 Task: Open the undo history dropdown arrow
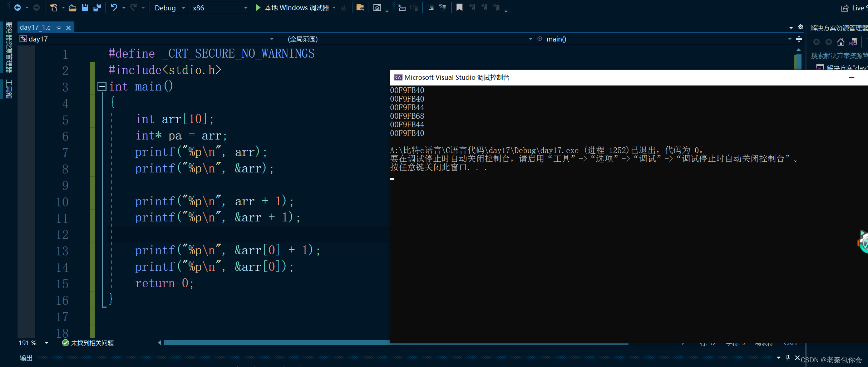[x=124, y=8]
